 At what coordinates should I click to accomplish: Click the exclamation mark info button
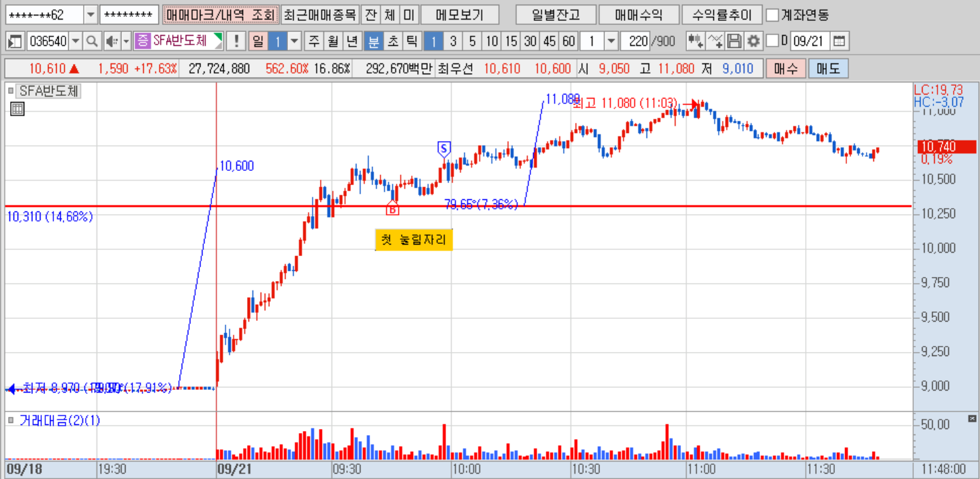[236, 41]
